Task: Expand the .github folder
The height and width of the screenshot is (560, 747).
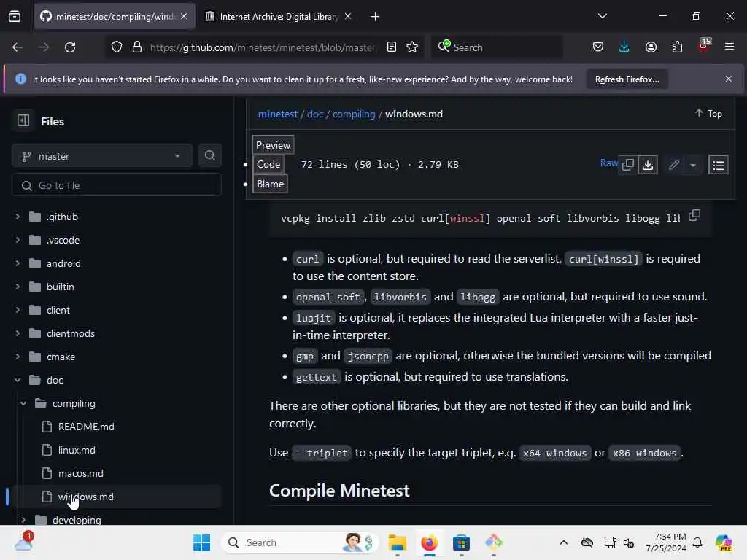Action: tap(18, 217)
